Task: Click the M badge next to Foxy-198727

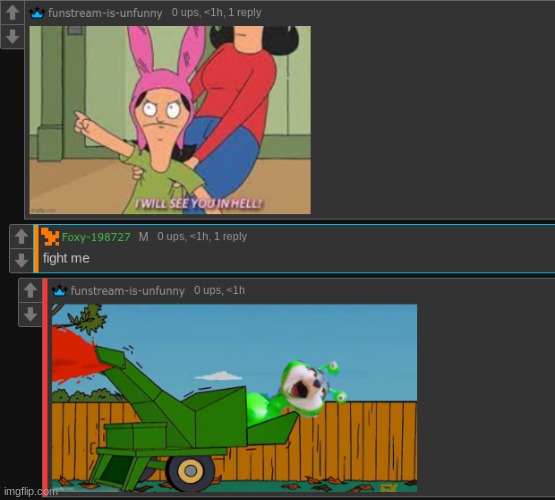Action: click(x=143, y=237)
